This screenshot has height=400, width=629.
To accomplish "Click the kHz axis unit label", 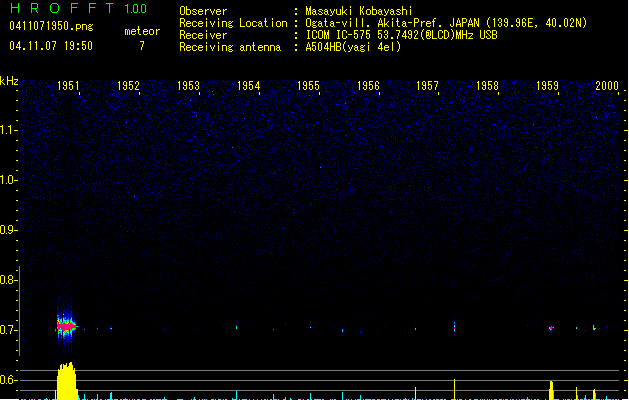I will [9, 81].
